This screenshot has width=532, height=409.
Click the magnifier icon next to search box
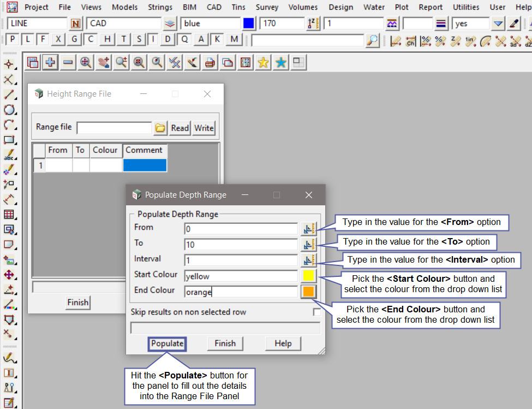coord(372,40)
